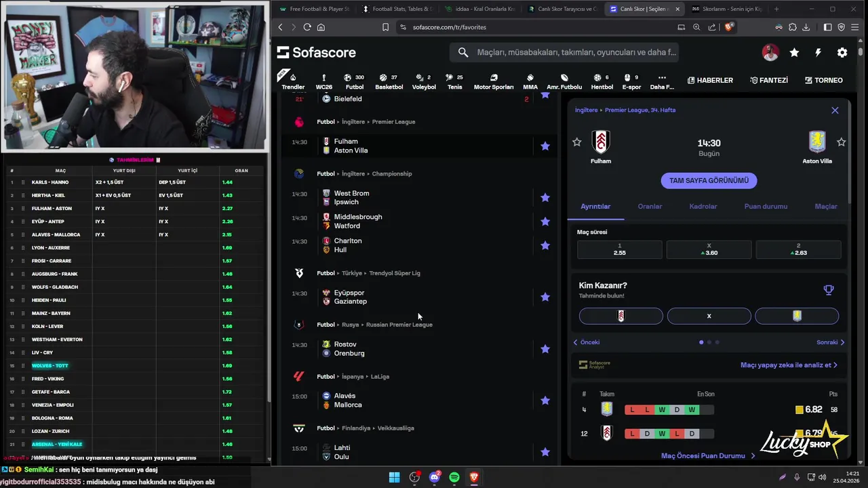Switch to the Maçlar tab

point(826,206)
